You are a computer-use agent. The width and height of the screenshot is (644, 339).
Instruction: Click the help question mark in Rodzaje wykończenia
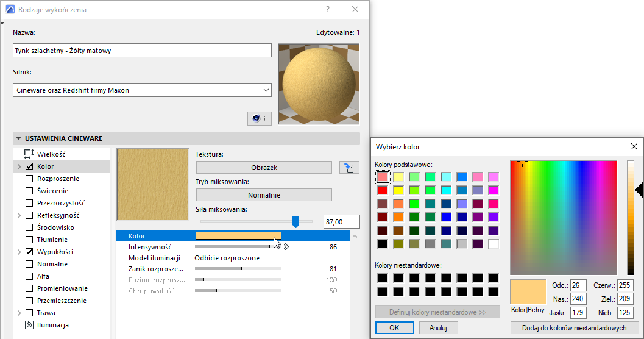(328, 10)
